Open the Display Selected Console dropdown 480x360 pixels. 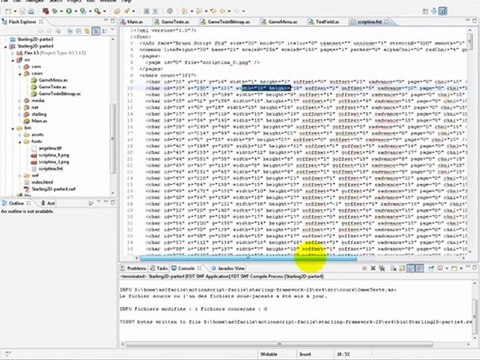coord(446,268)
